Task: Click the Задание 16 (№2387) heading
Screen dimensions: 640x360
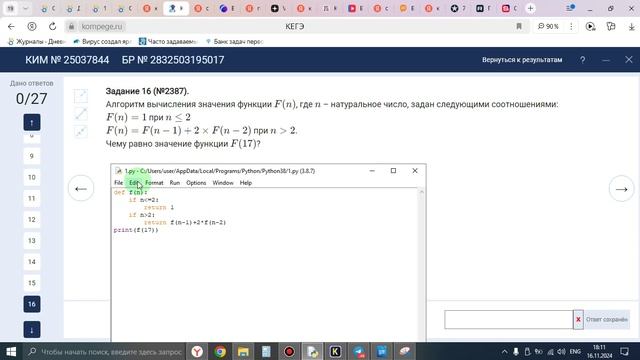Action: tap(147, 91)
